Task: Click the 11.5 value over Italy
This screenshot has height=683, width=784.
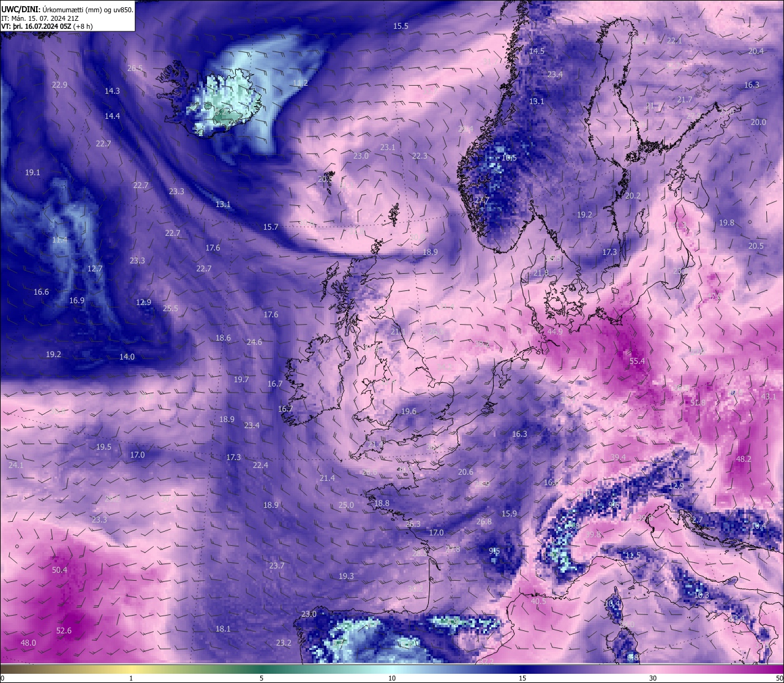Action: point(633,555)
